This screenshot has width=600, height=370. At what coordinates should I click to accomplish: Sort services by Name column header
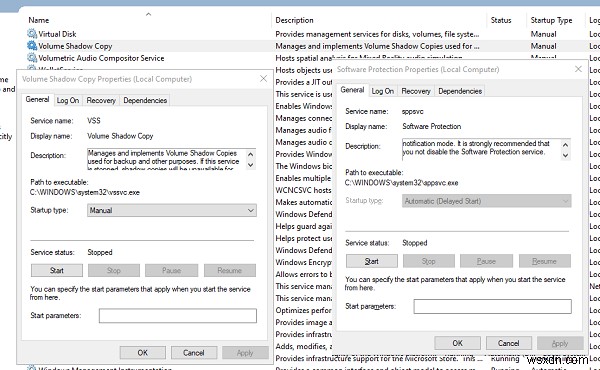coord(39,20)
